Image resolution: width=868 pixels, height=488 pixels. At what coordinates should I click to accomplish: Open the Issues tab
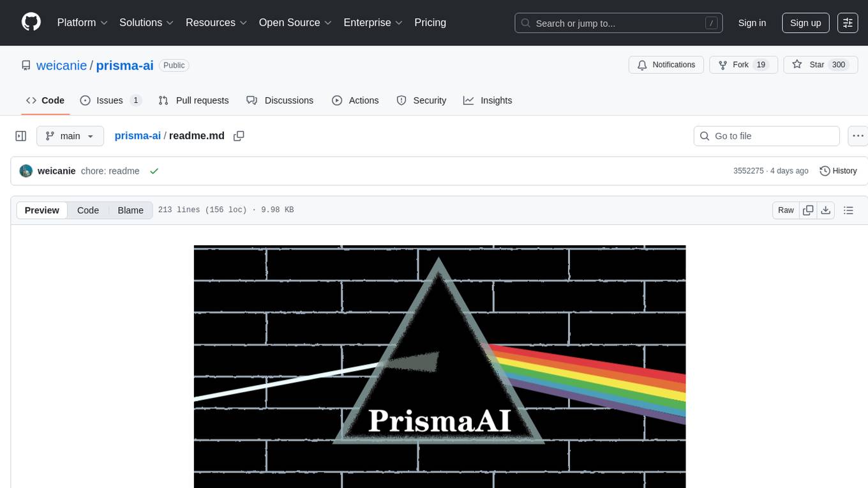click(110, 100)
